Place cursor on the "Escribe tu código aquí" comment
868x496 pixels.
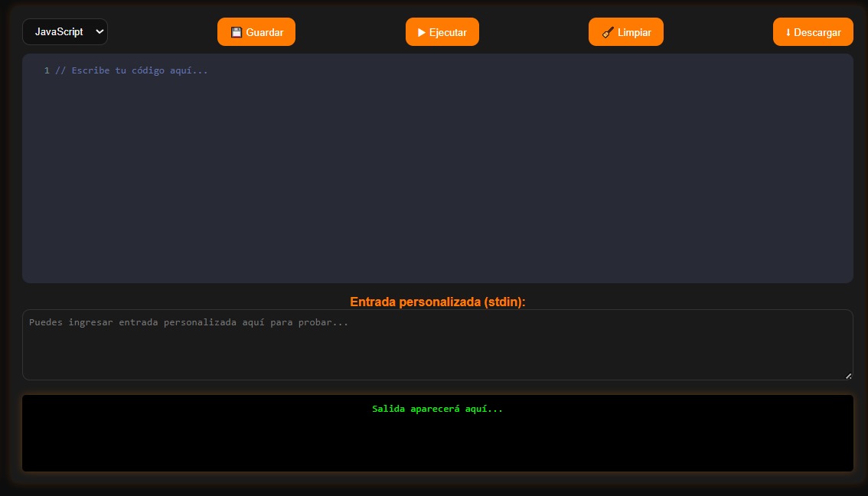coord(132,70)
